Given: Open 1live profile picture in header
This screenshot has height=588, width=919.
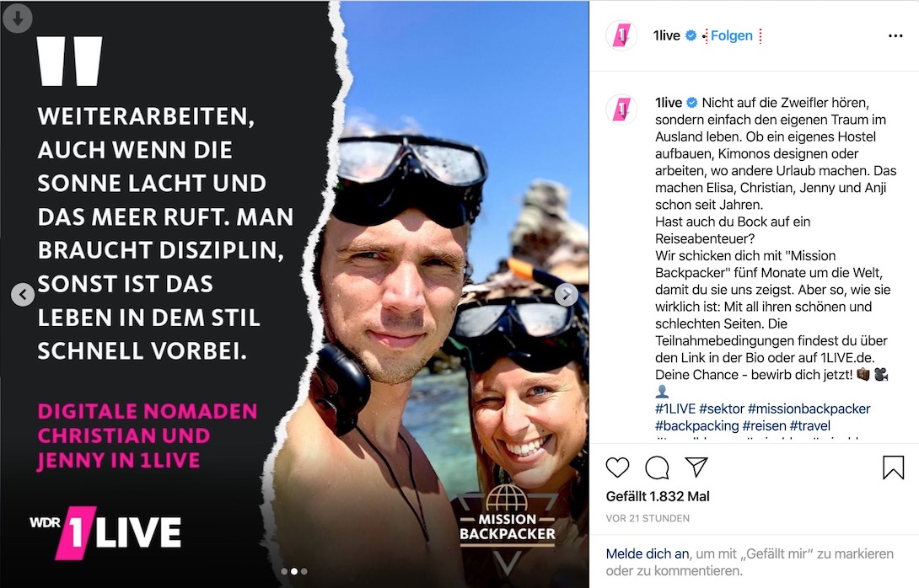Looking at the screenshot, I should click(621, 35).
